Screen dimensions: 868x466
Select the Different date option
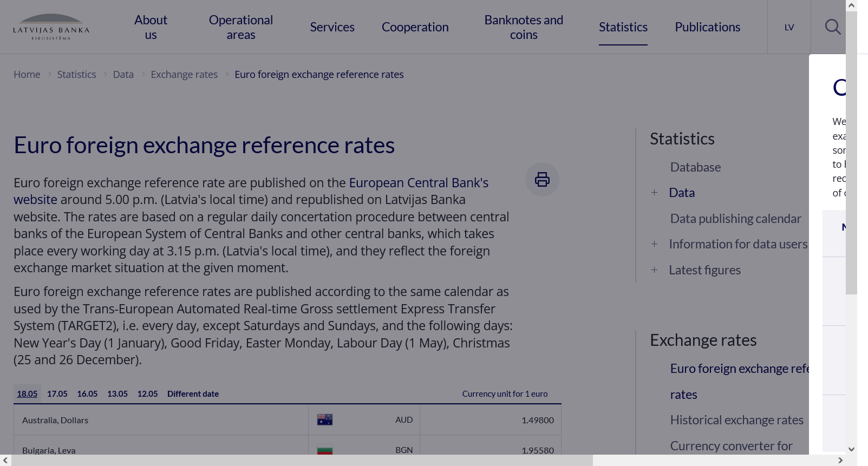point(193,394)
